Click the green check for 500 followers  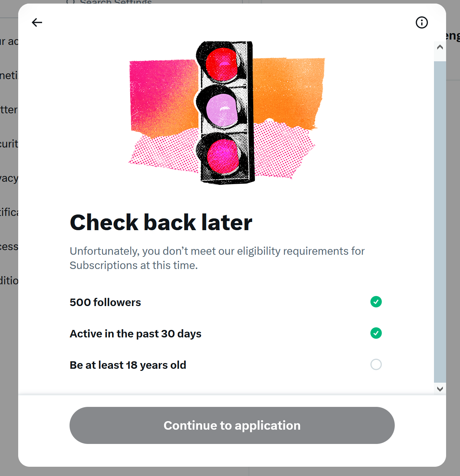376,302
